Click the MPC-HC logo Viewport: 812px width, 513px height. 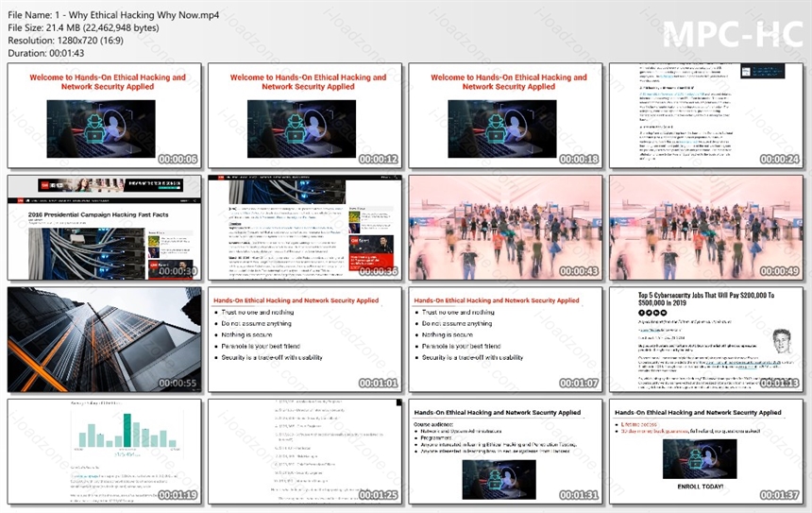coord(733,35)
